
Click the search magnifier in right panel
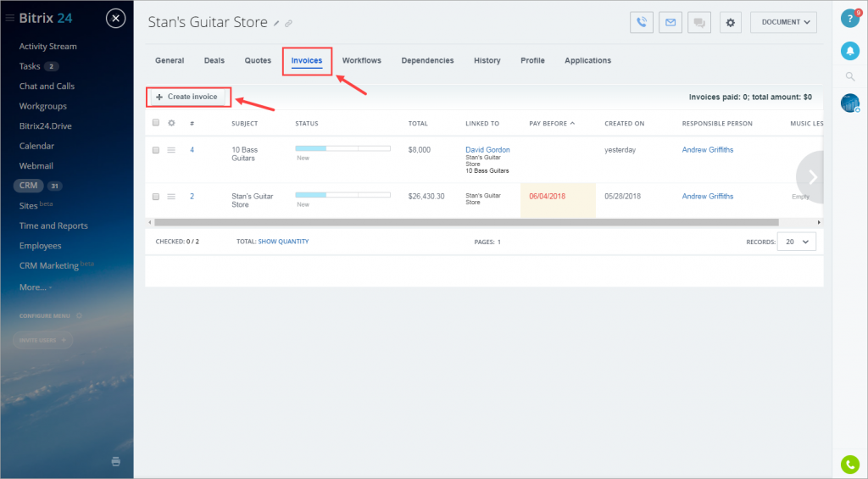click(x=849, y=77)
